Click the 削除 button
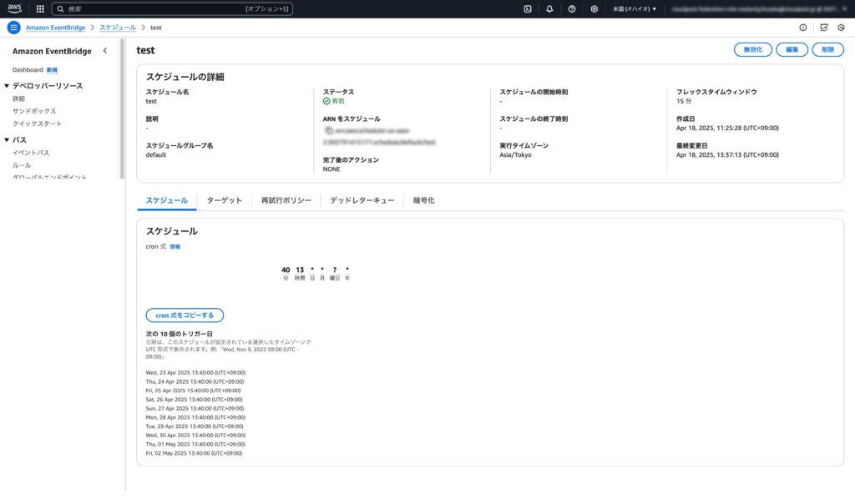 point(827,49)
